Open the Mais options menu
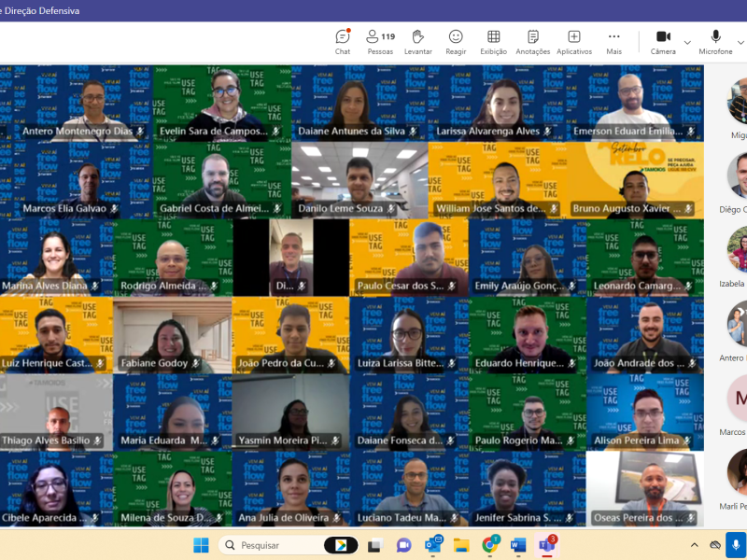Screen dimensions: 747x560 (x=613, y=41)
